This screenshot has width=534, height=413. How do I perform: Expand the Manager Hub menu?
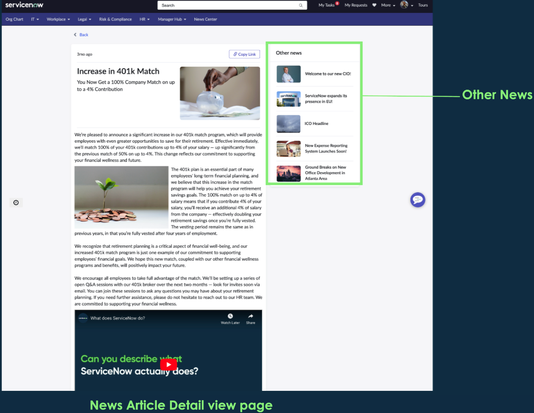click(x=172, y=19)
